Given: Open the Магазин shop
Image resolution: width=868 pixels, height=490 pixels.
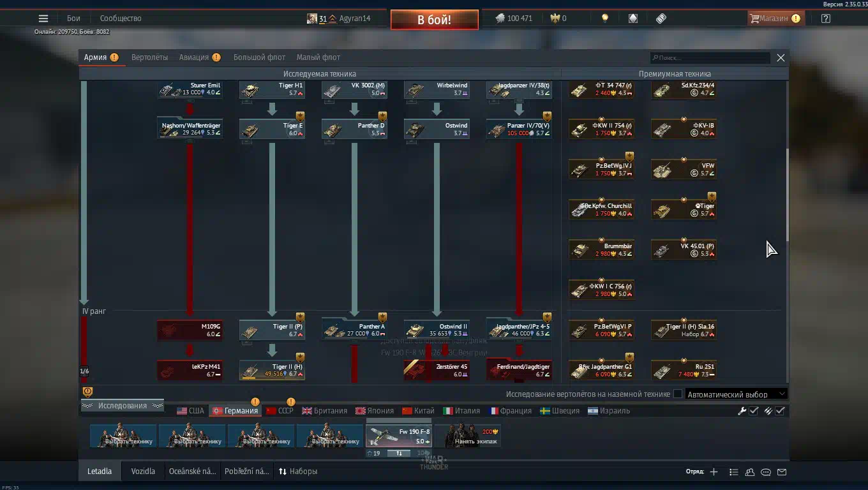Looking at the screenshot, I should pos(775,19).
